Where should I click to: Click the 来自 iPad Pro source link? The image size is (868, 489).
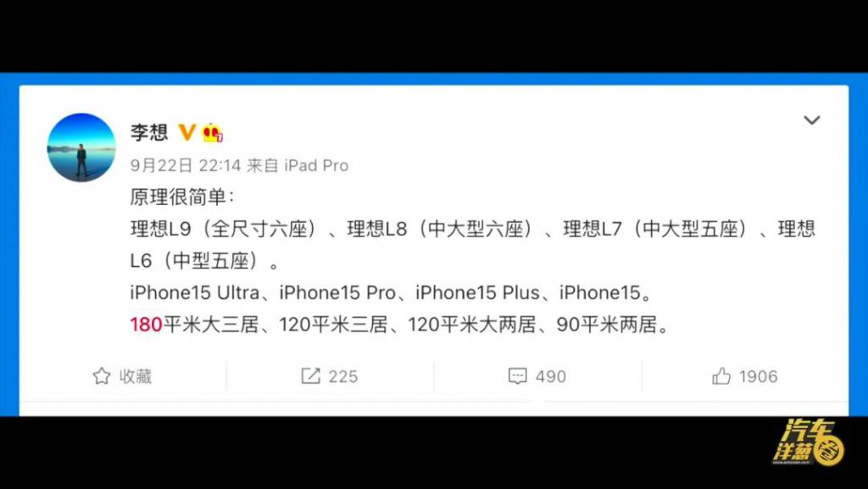click(298, 165)
